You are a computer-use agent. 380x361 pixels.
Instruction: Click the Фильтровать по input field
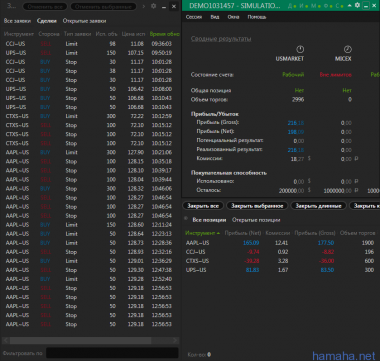click(112, 353)
